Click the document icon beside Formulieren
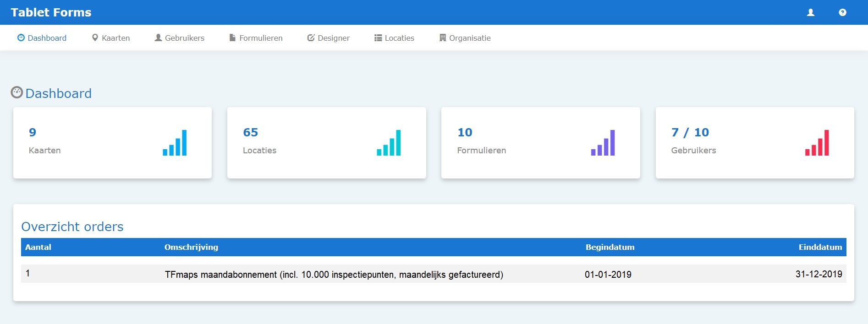Image resolution: width=868 pixels, height=324 pixels. (x=232, y=38)
